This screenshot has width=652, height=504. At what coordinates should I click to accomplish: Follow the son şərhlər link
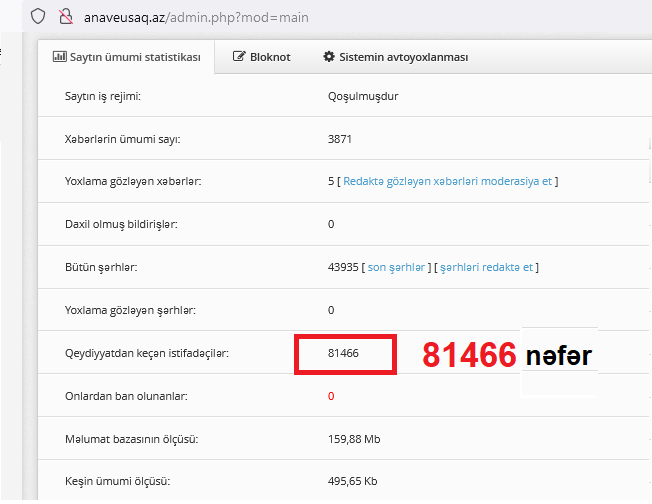click(397, 267)
